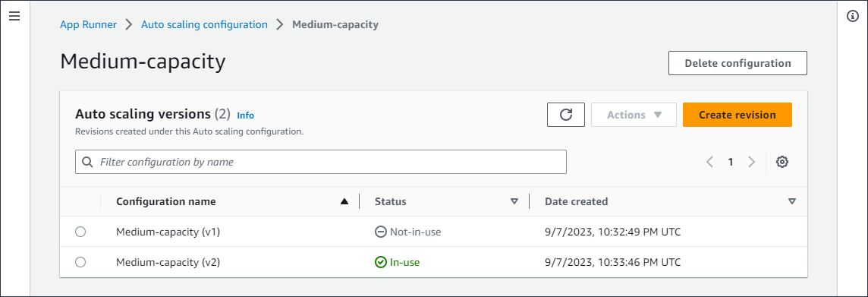Open the hamburger navigation menu
The width and height of the screenshot is (868, 297).
(x=15, y=16)
